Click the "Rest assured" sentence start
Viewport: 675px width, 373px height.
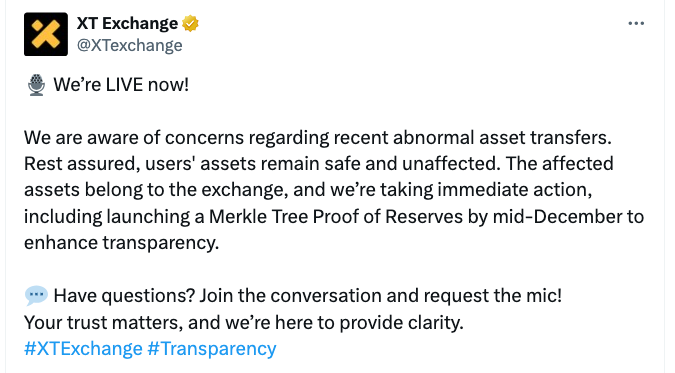click(x=81, y=164)
